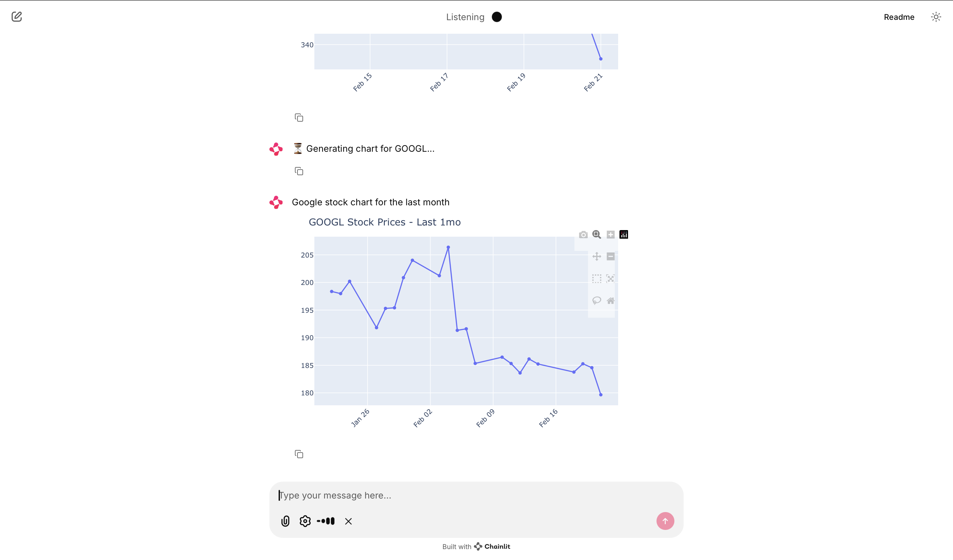Stop listening with the X button
953x560 pixels.
pyautogui.click(x=348, y=521)
